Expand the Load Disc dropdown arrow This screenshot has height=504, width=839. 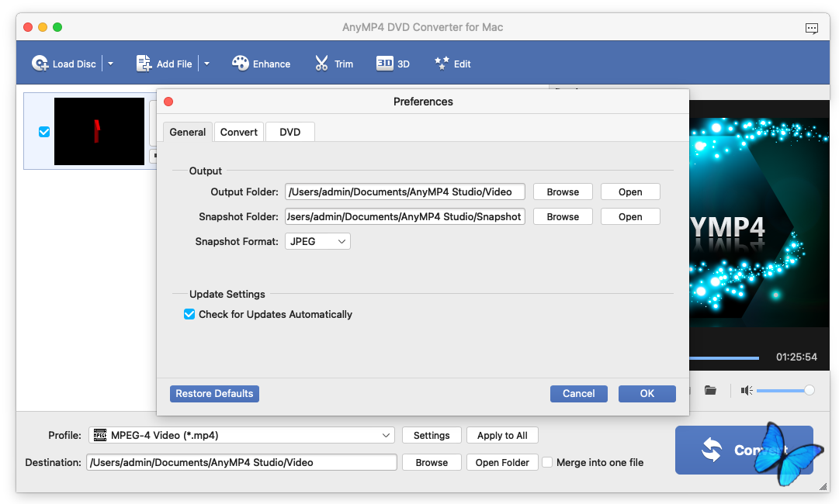[110, 64]
